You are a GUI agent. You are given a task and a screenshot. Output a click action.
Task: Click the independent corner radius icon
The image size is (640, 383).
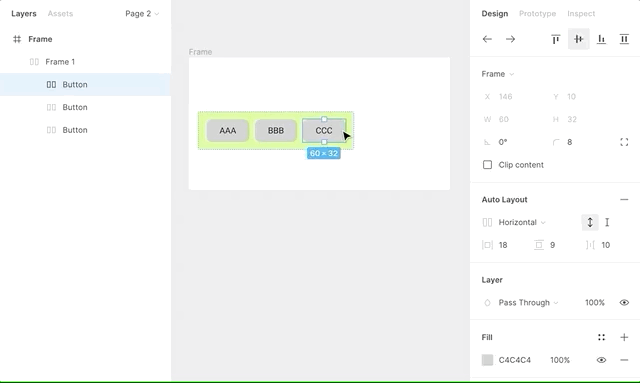tap(624, 142)
